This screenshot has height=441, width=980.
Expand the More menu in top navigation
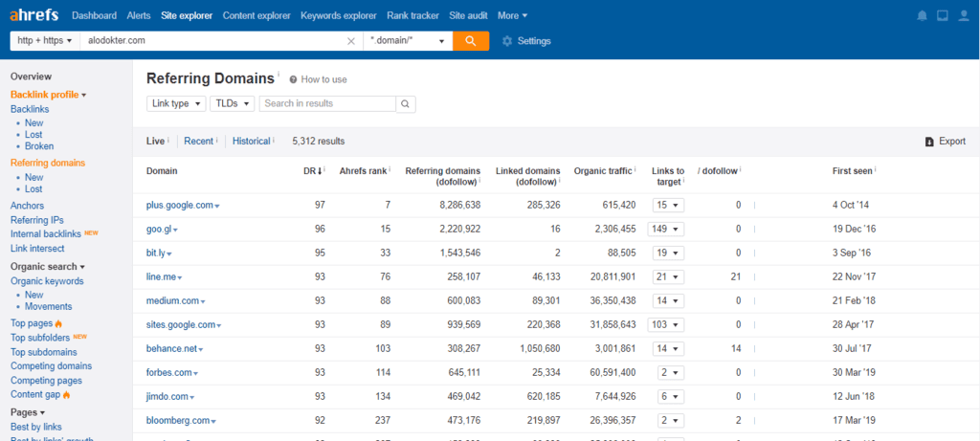tap(513, 15)
